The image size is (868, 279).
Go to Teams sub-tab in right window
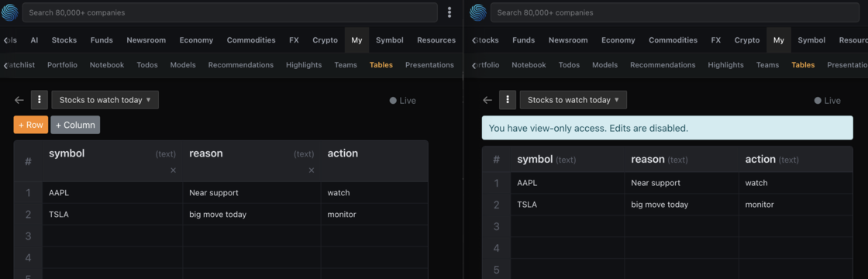pos(767,65)
